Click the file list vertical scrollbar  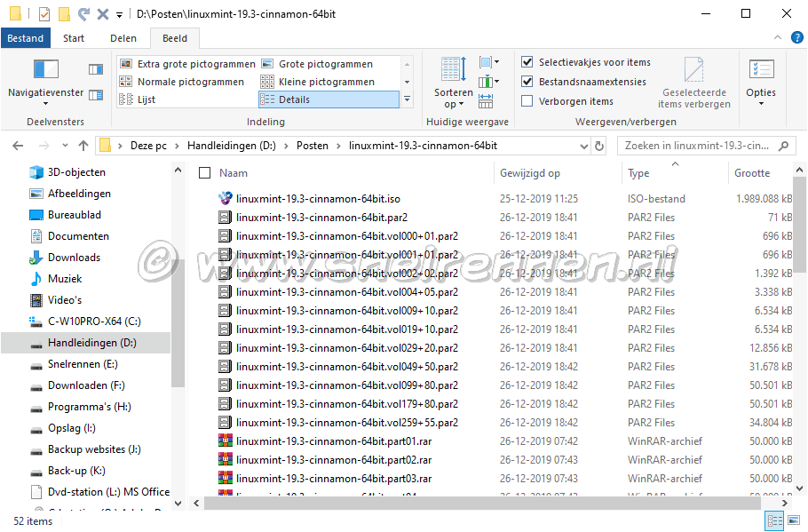799,225
